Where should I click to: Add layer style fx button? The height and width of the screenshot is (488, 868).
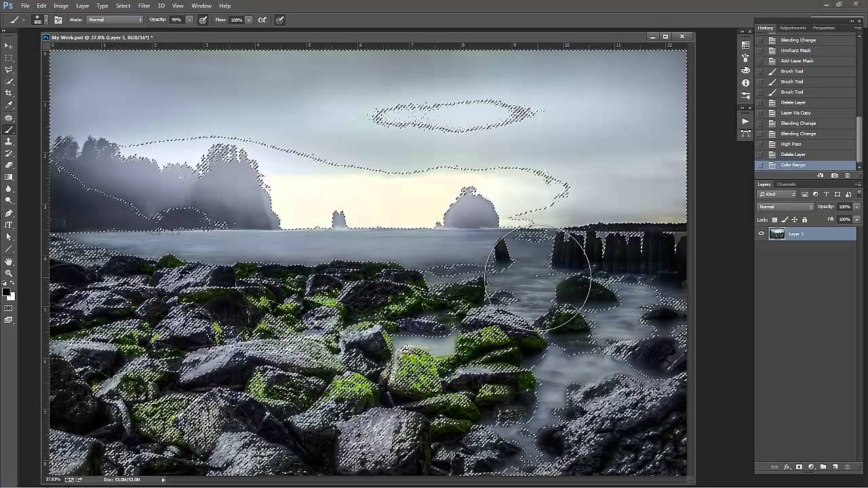coord(787,467)
